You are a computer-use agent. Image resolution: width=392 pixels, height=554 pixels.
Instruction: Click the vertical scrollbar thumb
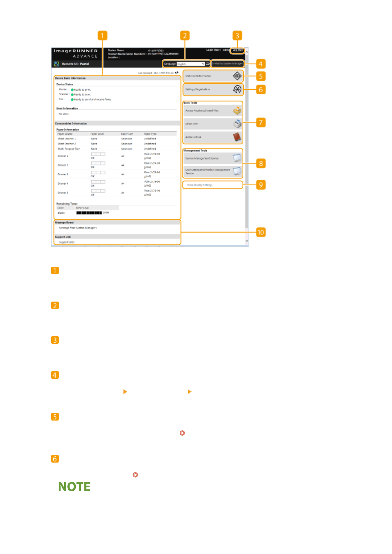point(247,142)
